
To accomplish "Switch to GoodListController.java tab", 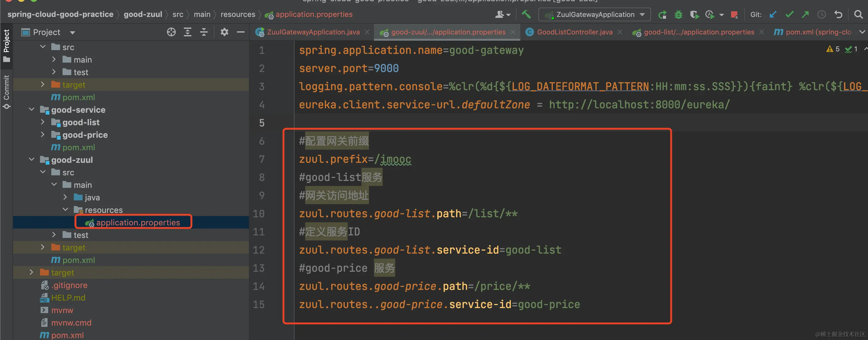I will coord(574,32).
